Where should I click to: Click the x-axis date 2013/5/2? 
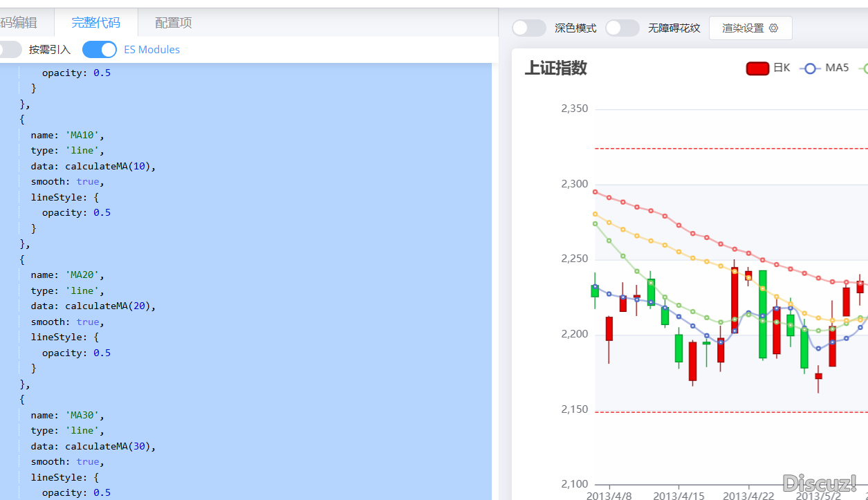coord(818,495)
